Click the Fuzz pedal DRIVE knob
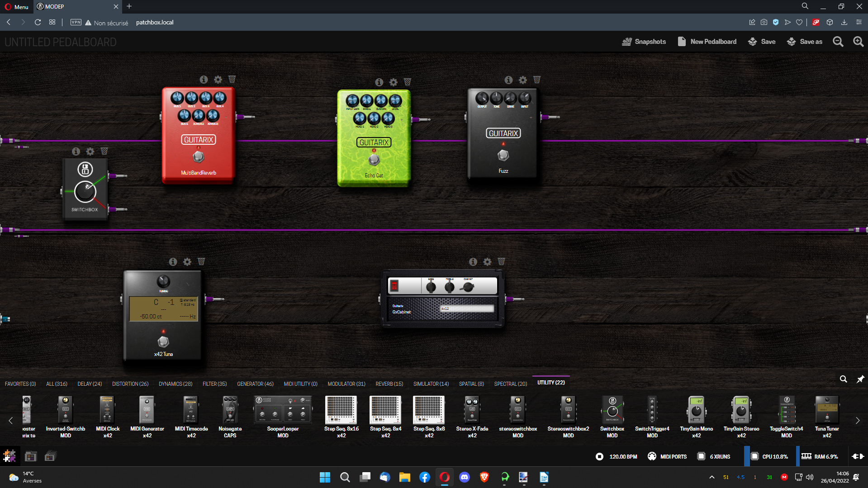The width and height of the screenshot is (868, 488). (x=510, y=98)
